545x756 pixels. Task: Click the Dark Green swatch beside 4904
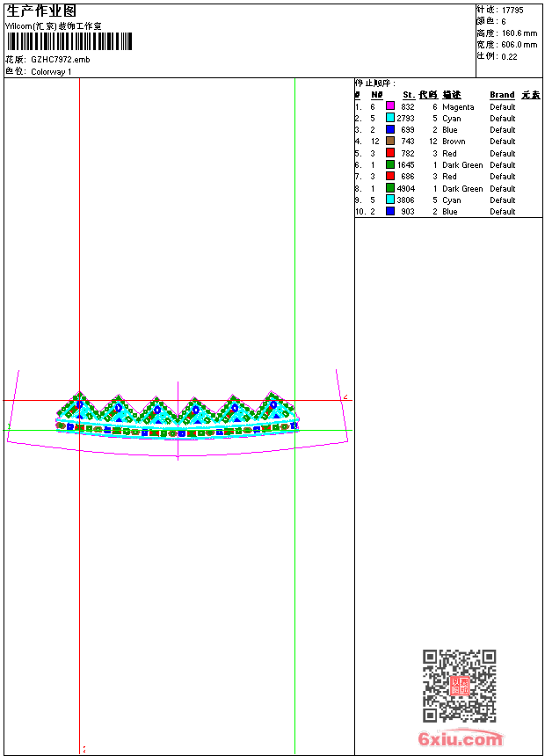390,188
